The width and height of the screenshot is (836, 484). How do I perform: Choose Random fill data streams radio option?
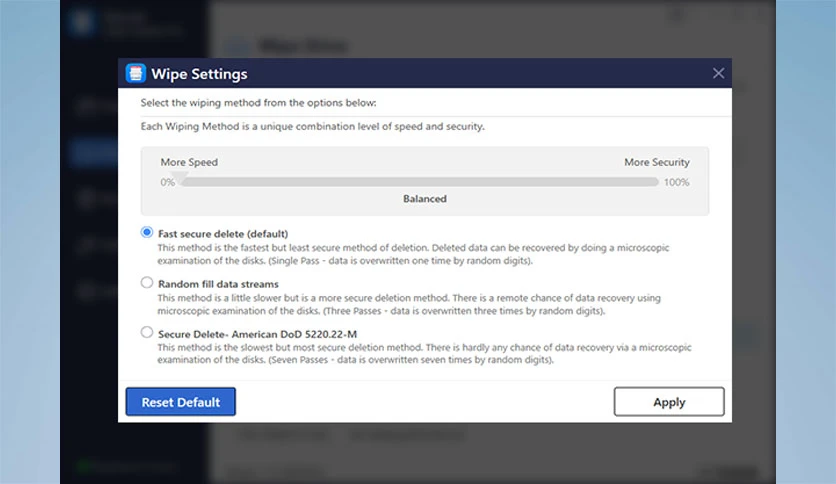pos(147,283)
